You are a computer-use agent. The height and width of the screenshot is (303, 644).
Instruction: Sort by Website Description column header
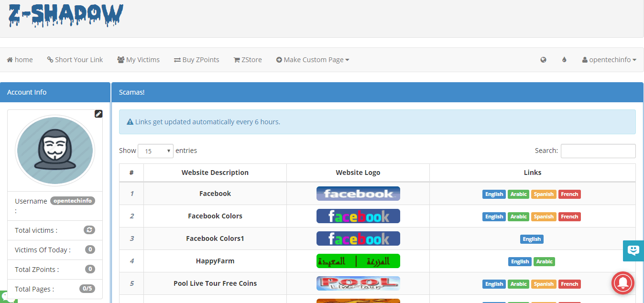(215, 173)
